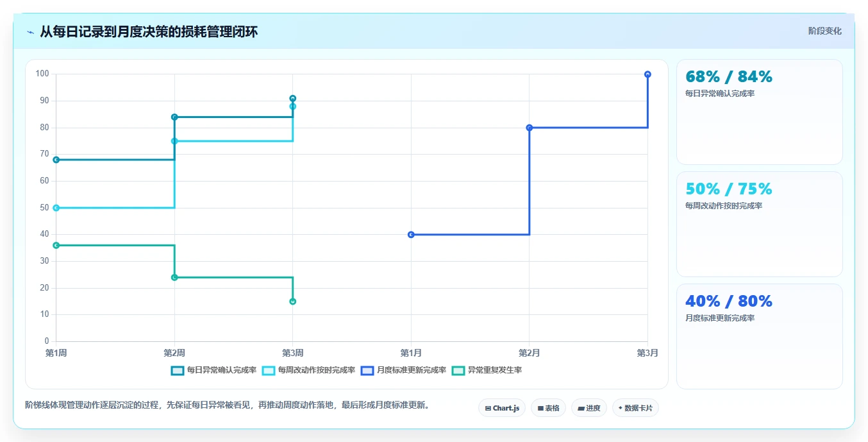Click green data point 36 at 第1周
This screenshot has height=442, width=868.
coord(56,245)
